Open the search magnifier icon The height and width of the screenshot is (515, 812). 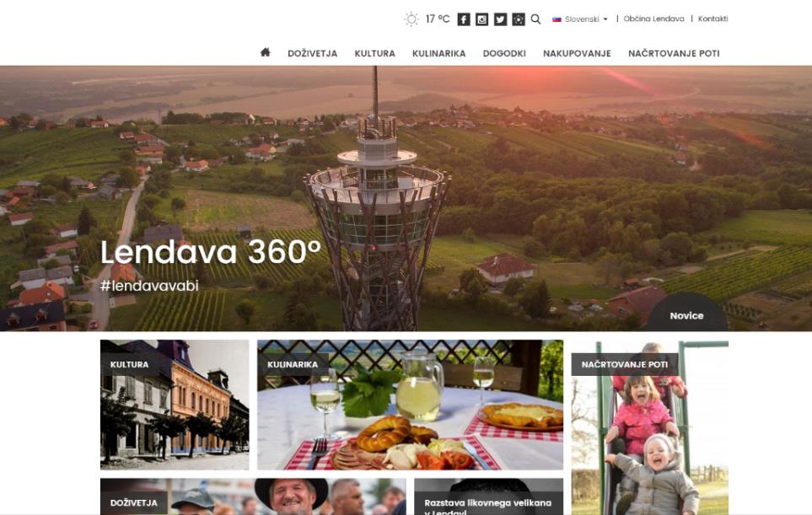[536, 19]
